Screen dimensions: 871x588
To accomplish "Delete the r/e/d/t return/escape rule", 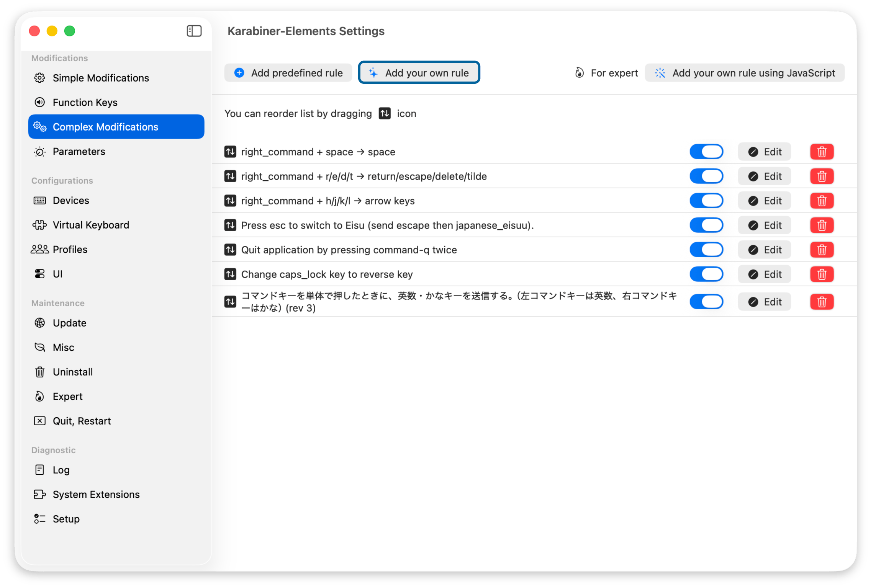I will pos(822,176).
